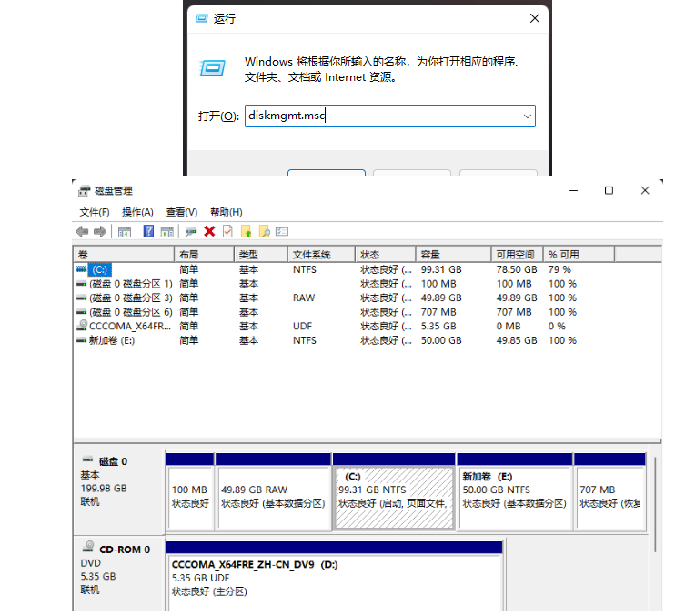This screenshot has height=616, width=685.
Task: Select the 新加卷 (E:) 50.00 GB partition block
Action: [x=515, y=492]
